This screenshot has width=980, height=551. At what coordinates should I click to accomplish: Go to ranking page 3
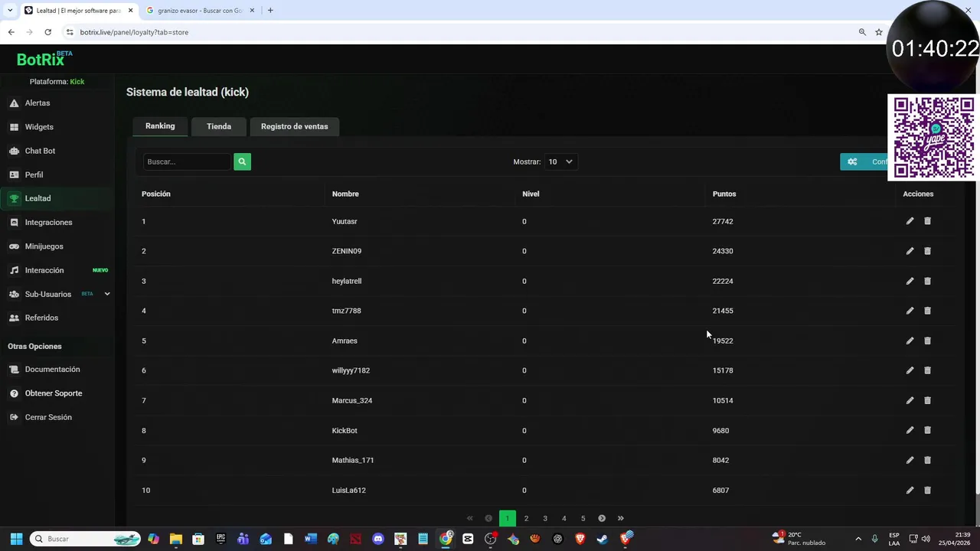tap(545, 518)
